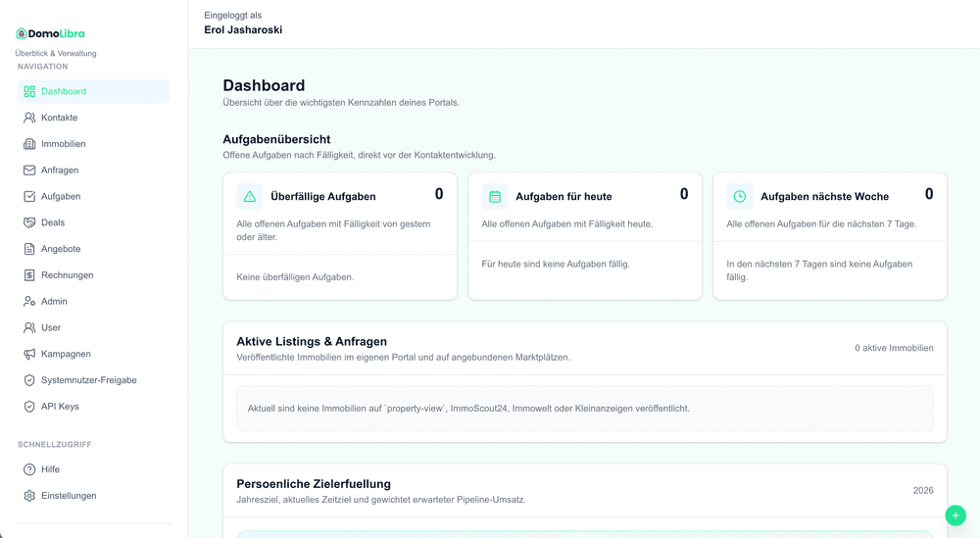
Task: Select Systemnutzer-Freigabe in the sidebar
Action: (x=88, y=380)
